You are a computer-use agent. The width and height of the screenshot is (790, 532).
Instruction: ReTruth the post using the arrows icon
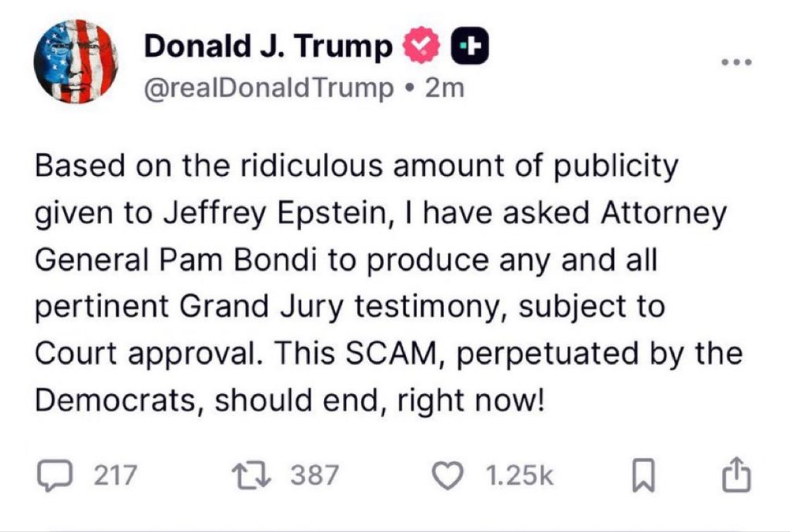(x=251, y=475)
